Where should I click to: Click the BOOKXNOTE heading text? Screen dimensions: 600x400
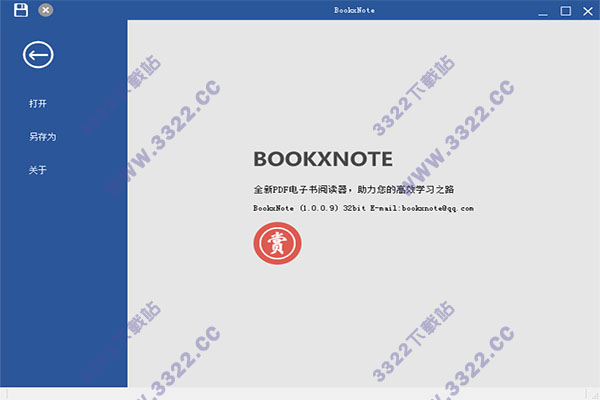pyautogui.click(x=323, y=159)
